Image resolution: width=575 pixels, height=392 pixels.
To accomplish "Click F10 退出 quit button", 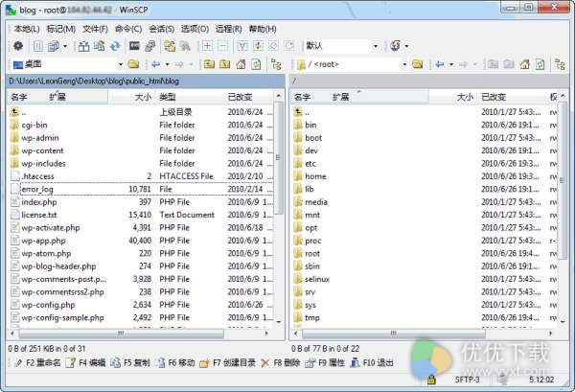I will (x=372, y=363).
